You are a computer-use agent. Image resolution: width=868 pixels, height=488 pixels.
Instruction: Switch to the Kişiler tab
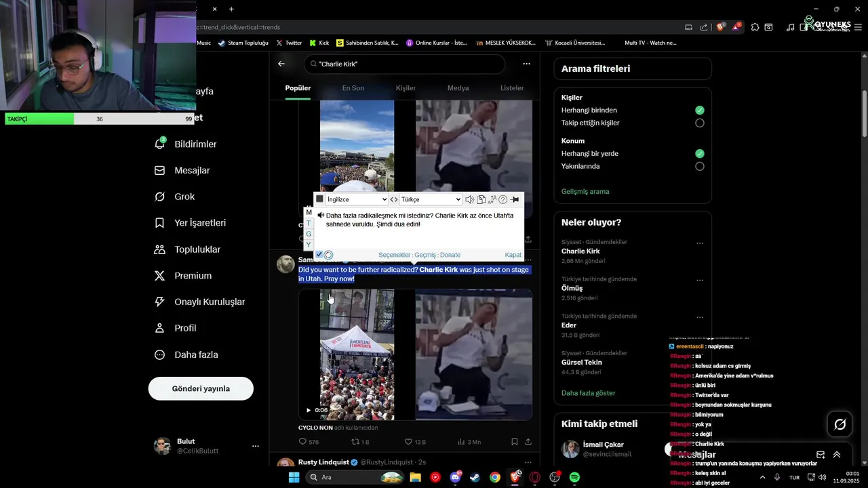[406, 88]
